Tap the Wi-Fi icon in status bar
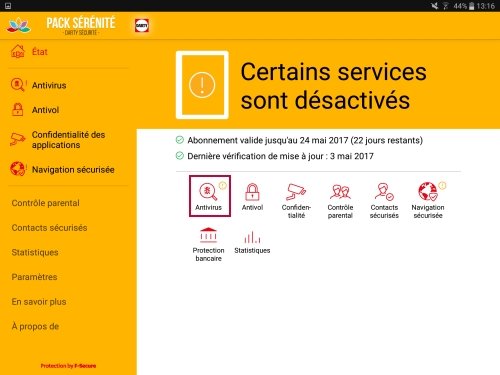 (446, 6)
